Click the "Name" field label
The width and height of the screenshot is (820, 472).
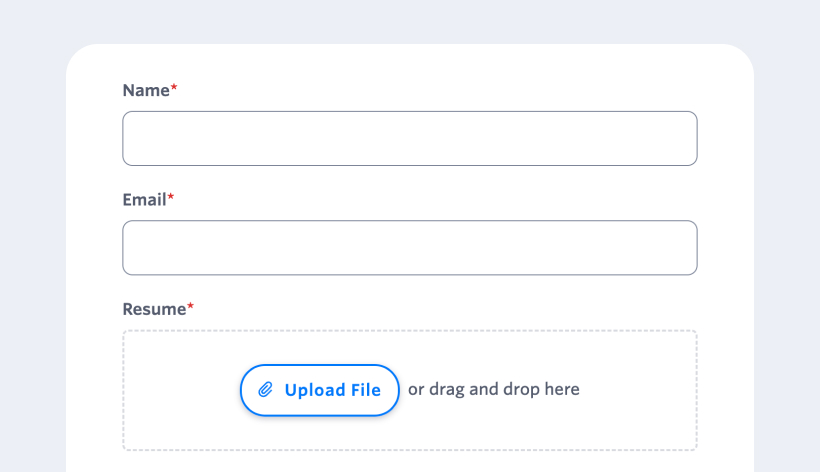point(146,90)
